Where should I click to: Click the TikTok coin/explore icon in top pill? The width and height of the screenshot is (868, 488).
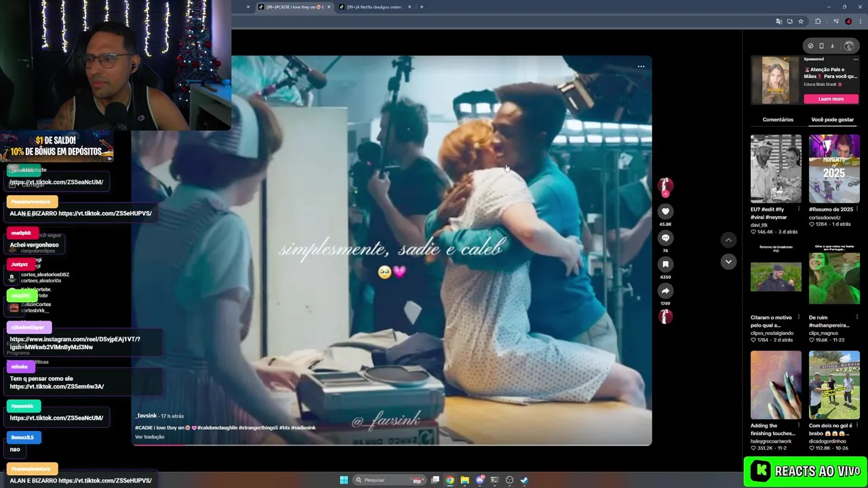(810, 46)
